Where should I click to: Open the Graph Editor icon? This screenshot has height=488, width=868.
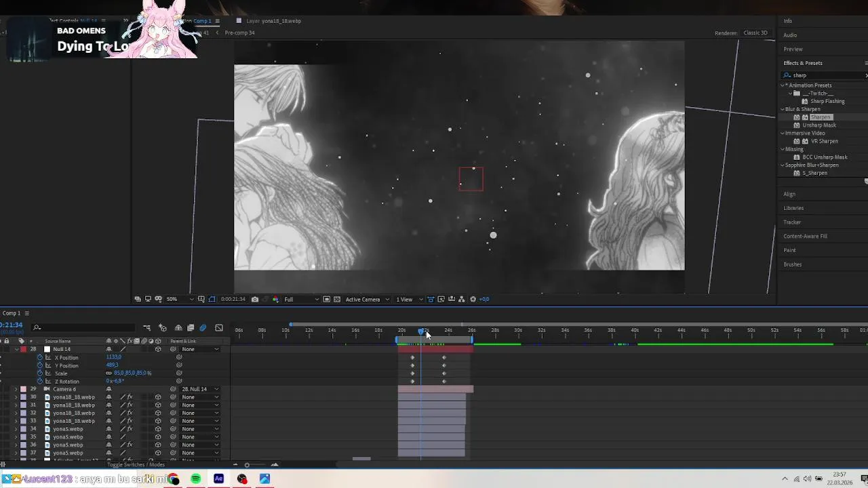[x=219, y=328]
